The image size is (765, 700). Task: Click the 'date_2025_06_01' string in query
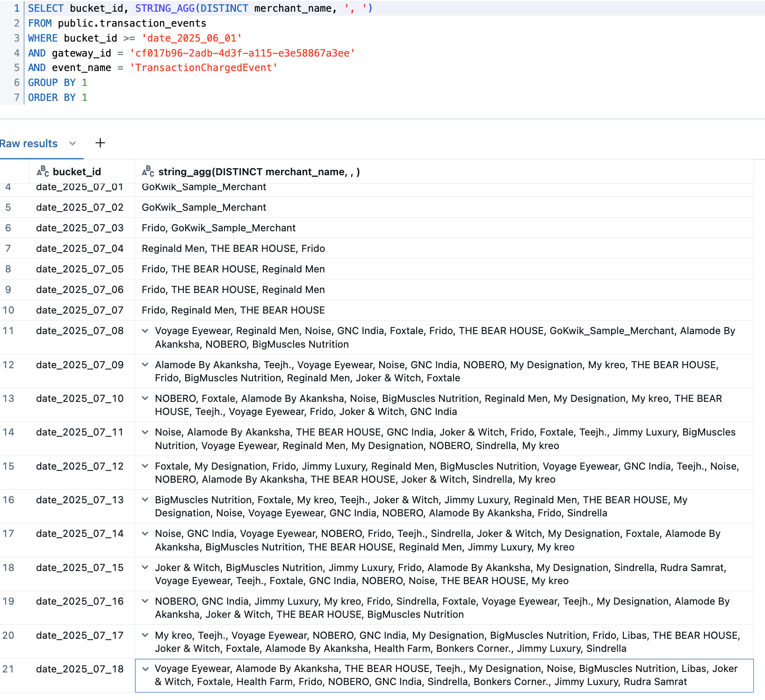pos(192,38)
